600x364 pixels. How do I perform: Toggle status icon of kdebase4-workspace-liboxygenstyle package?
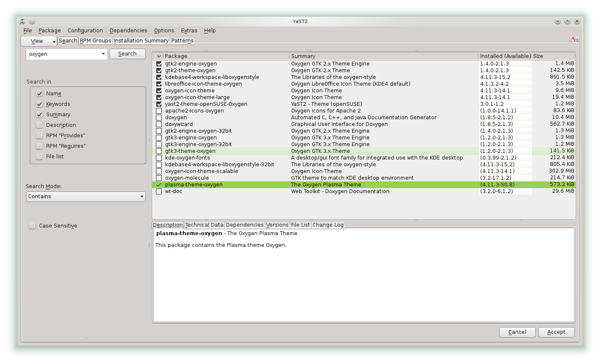coord(159,77)
